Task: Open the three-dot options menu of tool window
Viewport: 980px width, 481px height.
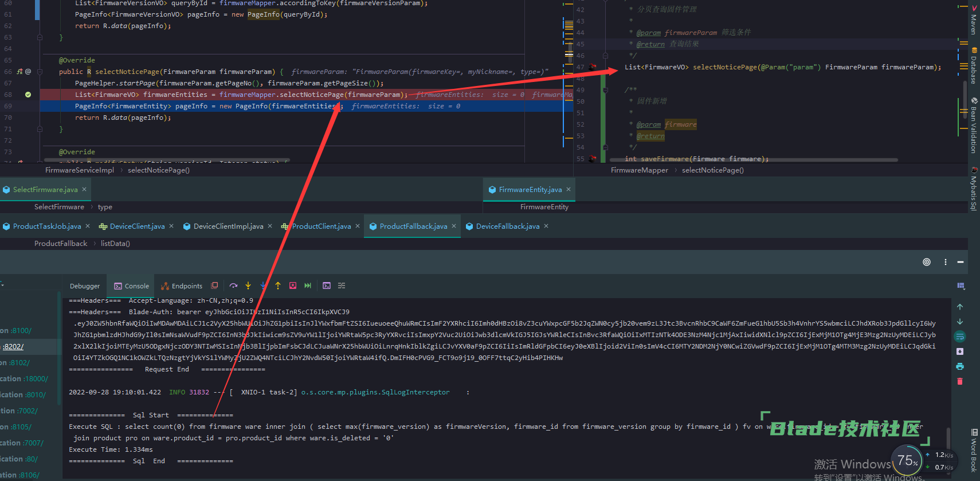Action: pos(946,262)
